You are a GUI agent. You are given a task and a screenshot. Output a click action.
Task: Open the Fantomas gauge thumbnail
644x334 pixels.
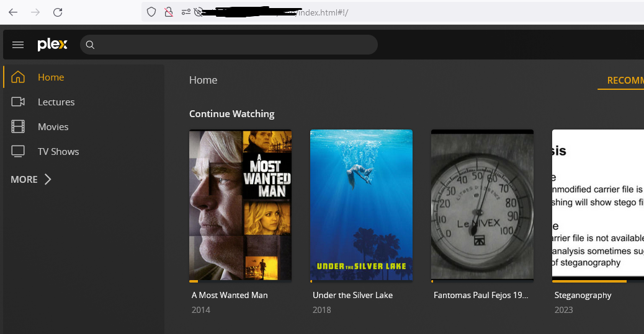click(482, 205)
